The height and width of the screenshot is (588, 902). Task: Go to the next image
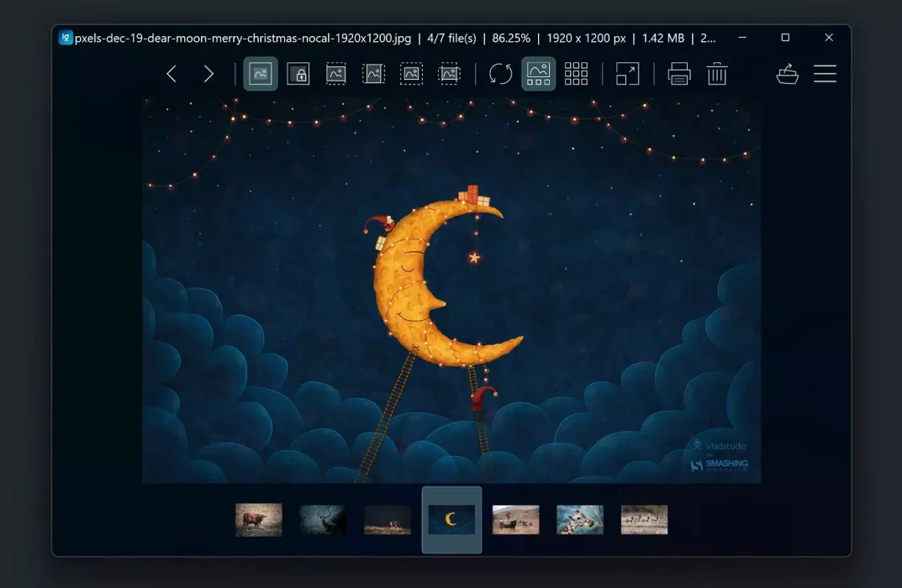[208, 74]
